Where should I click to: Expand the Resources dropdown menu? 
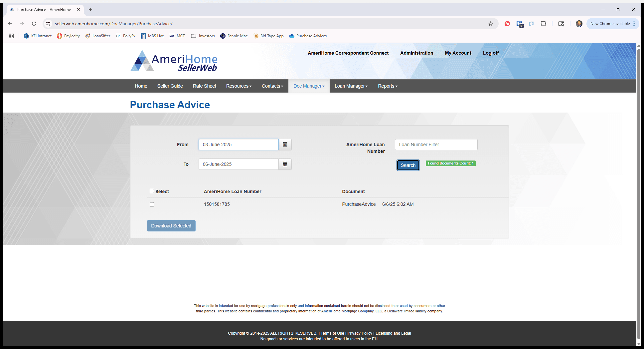239,86
